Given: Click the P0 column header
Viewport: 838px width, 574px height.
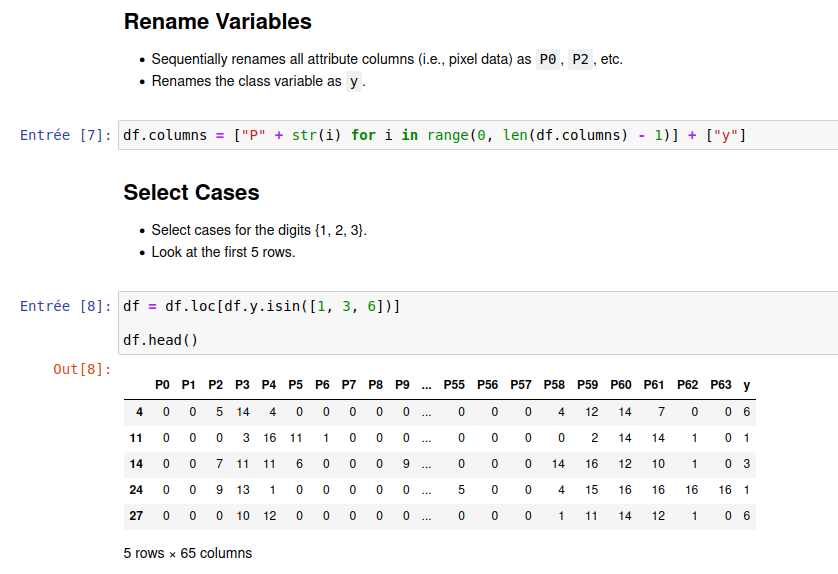Looking at the screenshot, I should pyautogui.click(x=163, y=385).
